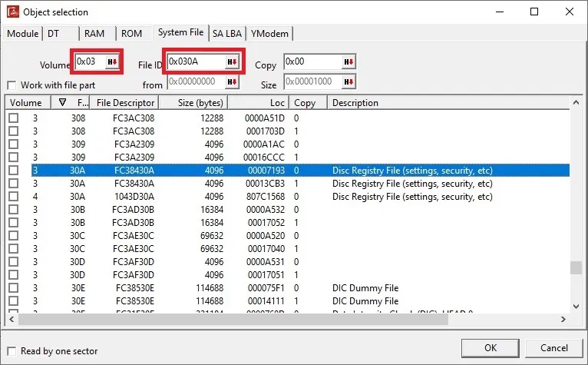Switch to the SA LBA tab

pos(227,33)
